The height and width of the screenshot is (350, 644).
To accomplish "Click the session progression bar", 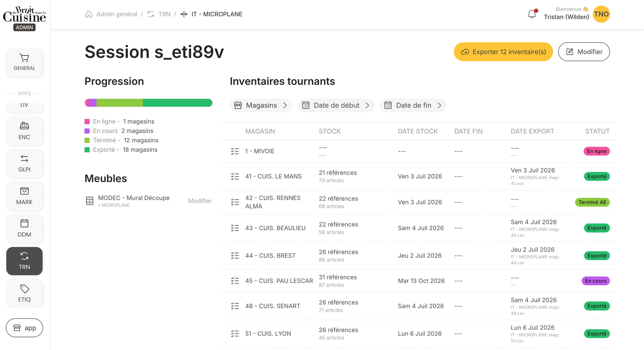I will 149,103.
